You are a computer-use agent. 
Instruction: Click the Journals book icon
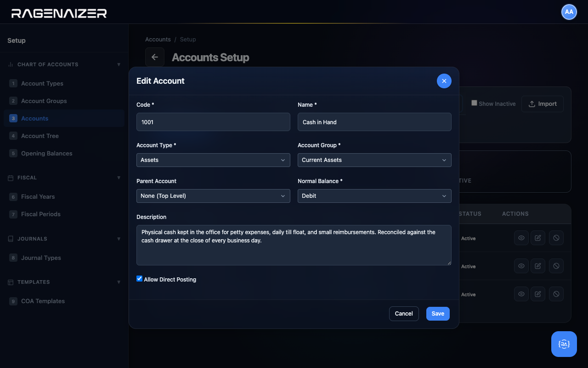point(11,239)
